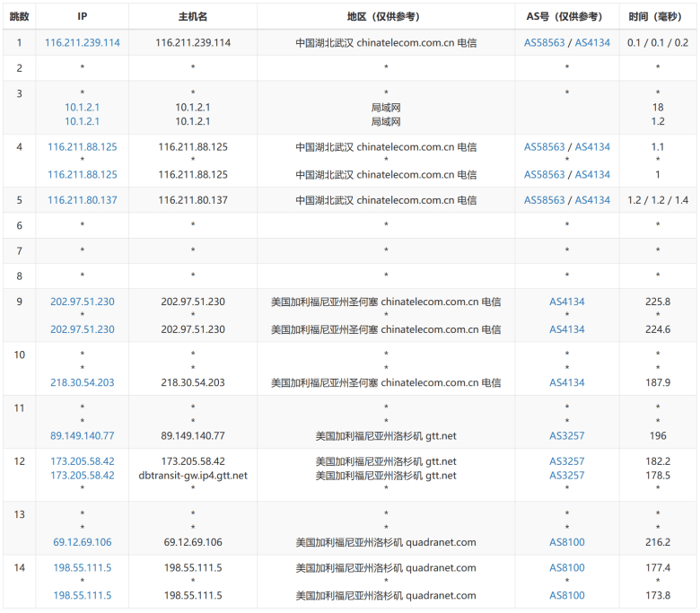The width and height of the screenshot is (700, 613).
Task: Open the 69.12.69.106 IP link
Action: click(x=83, y=542)
